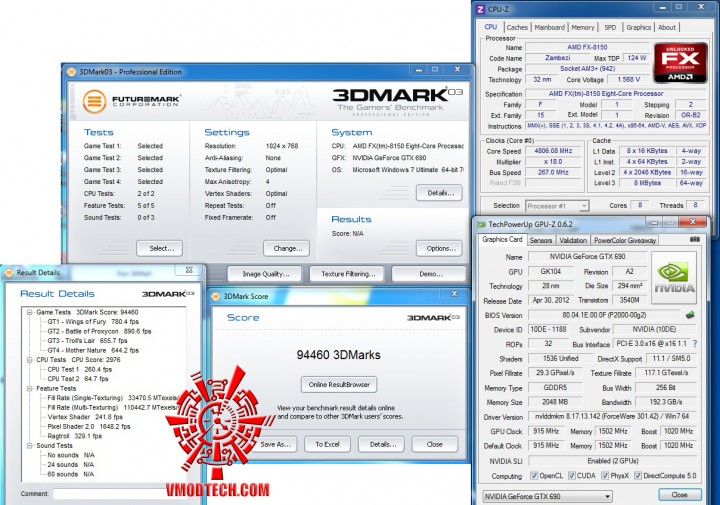Screen dimensions: 720x505
Task: Click the Bus Interface question mark icon
Action: point(695,343)
